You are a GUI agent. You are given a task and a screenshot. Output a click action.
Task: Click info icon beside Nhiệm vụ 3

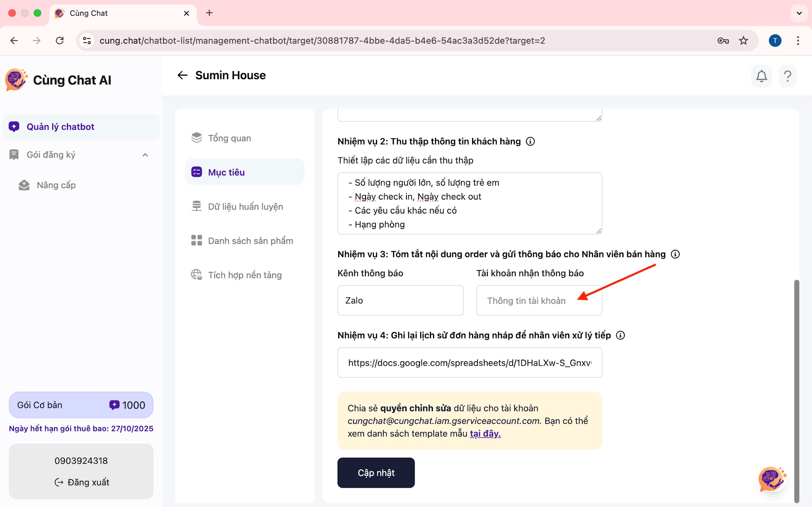coord(675,254)
